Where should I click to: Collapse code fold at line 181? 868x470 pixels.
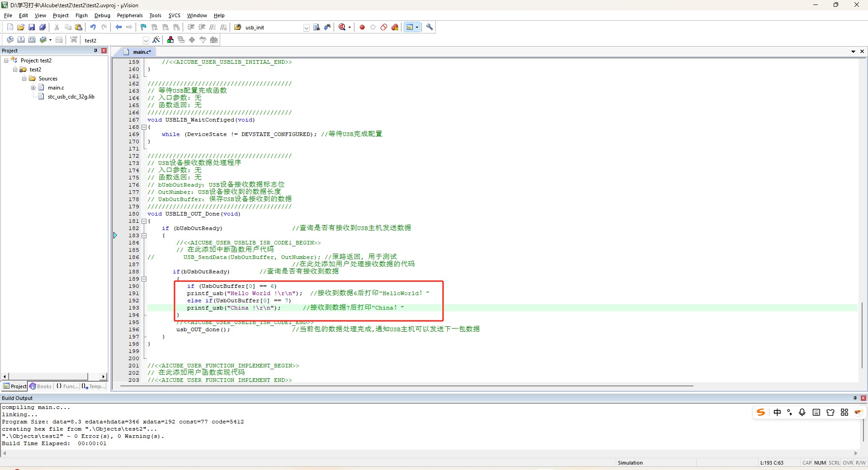pos(144,221)
